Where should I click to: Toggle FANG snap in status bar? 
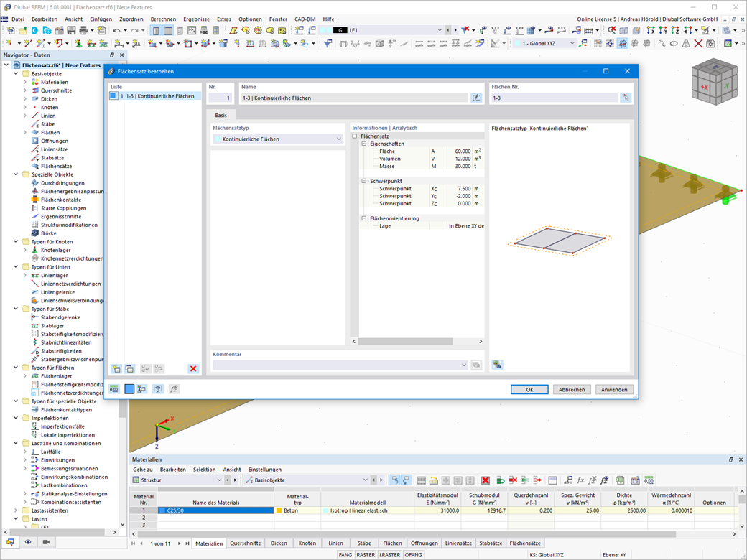(x=345, y=555)
